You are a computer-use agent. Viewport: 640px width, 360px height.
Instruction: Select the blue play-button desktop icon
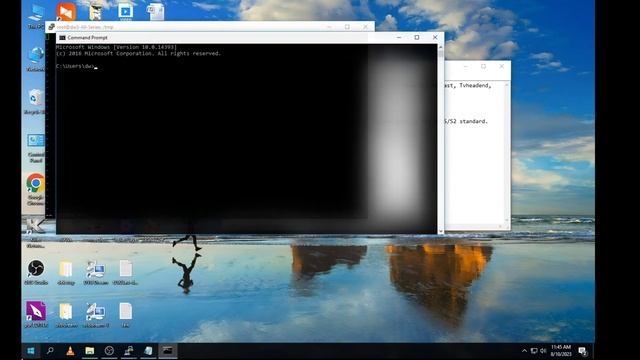pyautogui.click(x=125, y=12)
